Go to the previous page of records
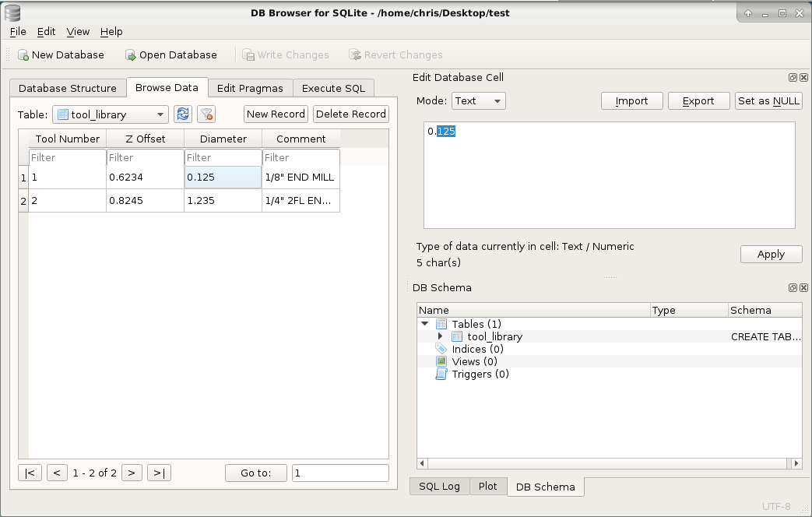The image size is (812, 517). (57, 473)
